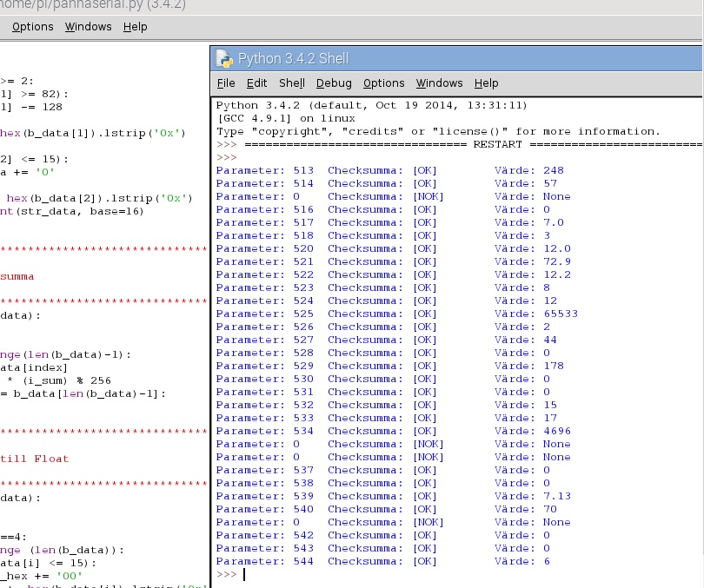Viewport: 704px width, 588px height.
Task: Click [OK] in the Parameter 518 row
Action: (425, 235)
